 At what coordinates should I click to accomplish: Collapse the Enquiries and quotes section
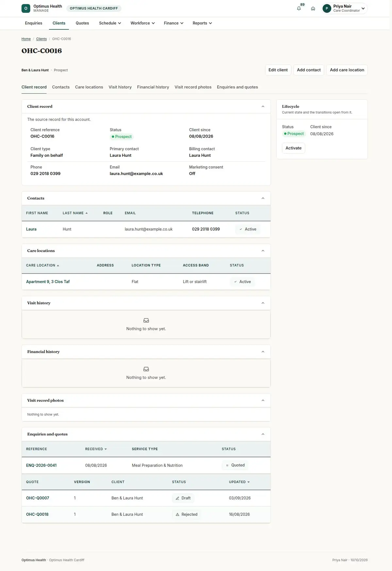(x=263, y=434)
